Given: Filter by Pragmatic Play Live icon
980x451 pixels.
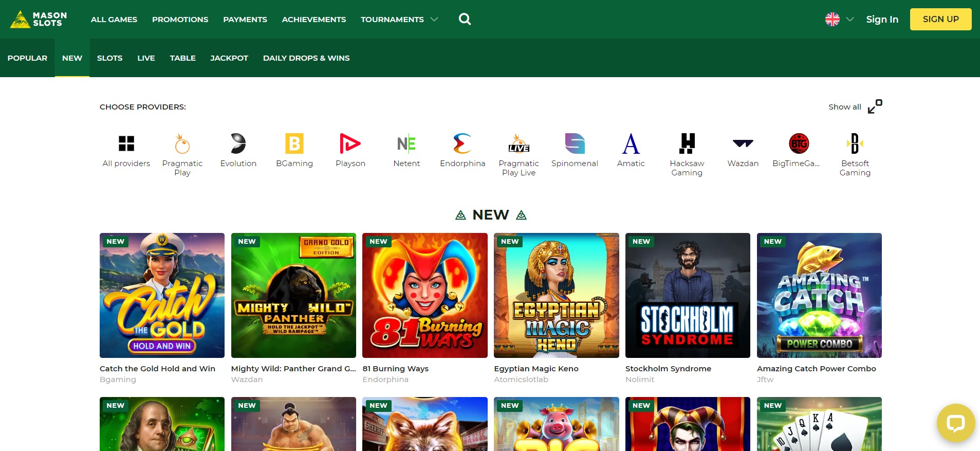Looking at the screenshot, I should click(x=519, y=143).
